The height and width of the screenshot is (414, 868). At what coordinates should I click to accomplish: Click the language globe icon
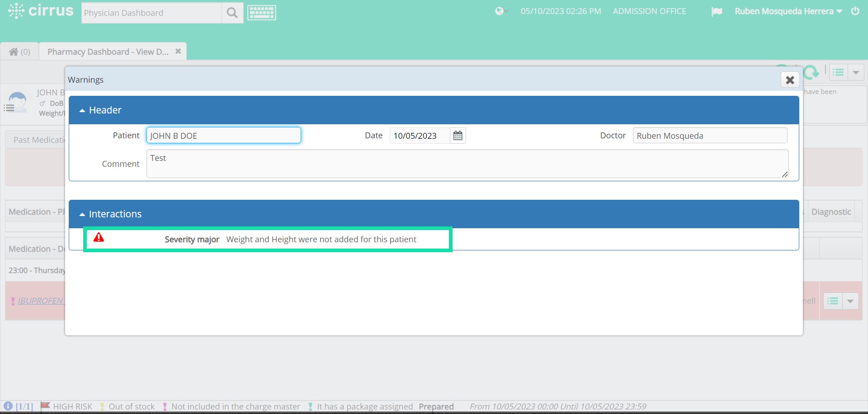click(x=499, y=11)
